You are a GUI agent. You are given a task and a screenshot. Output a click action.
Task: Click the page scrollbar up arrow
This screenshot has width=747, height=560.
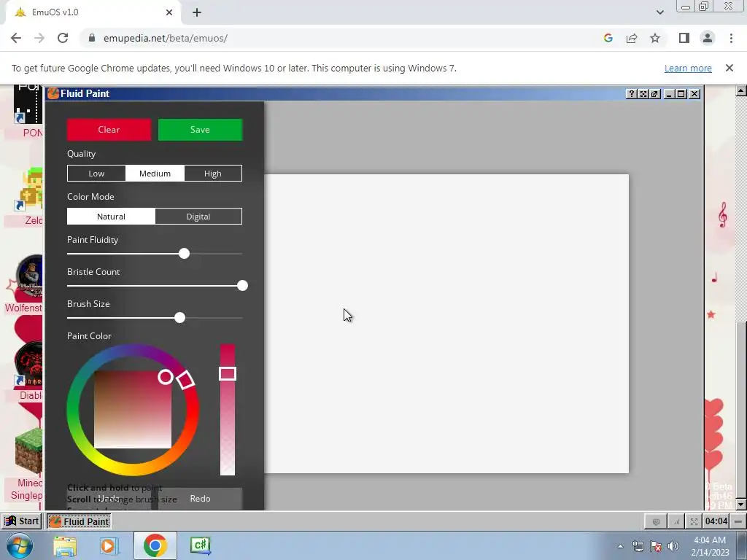click(741, 90)
